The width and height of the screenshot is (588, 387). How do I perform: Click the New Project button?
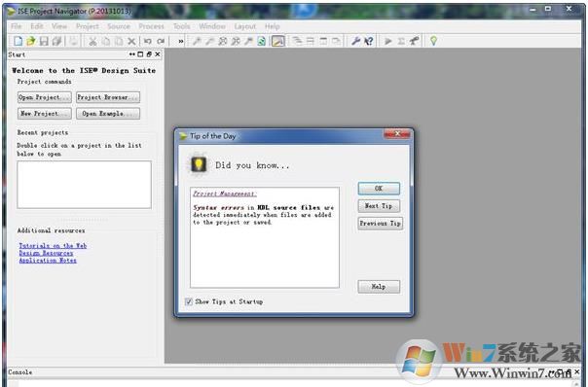click(x=44, y=114)
